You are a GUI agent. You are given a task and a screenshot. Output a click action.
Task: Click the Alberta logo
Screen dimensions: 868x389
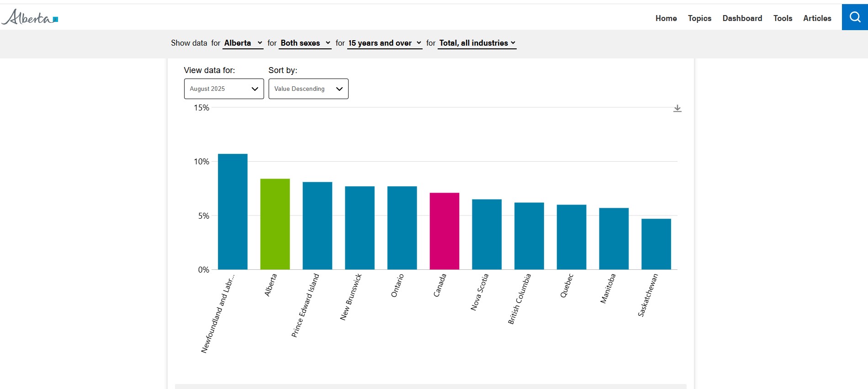[x=30, y=17]
